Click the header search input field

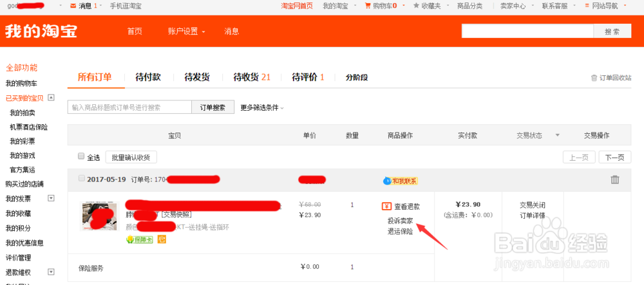527,31
